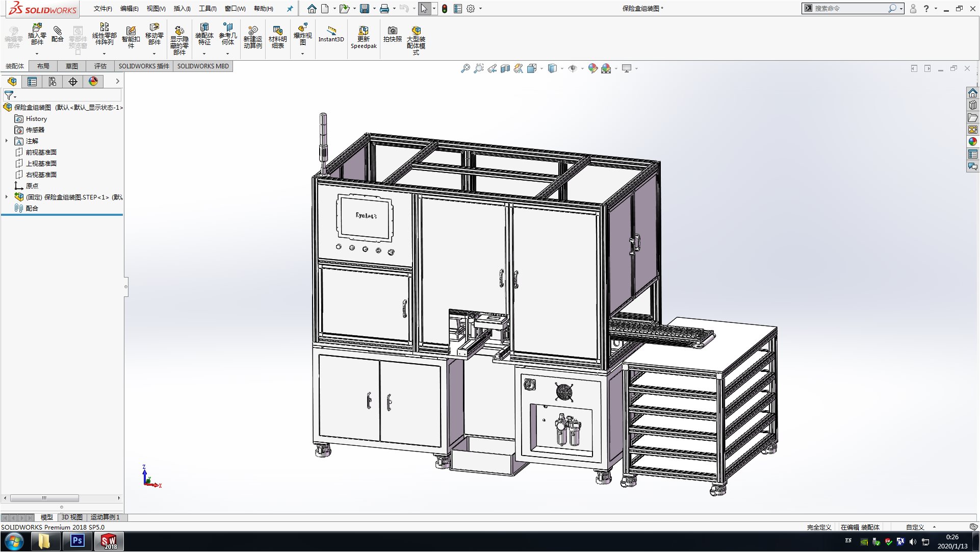Switch to the Evaluate tab
Screen dimensions: 980x552
pyautogui.click(x=100, y=66)
